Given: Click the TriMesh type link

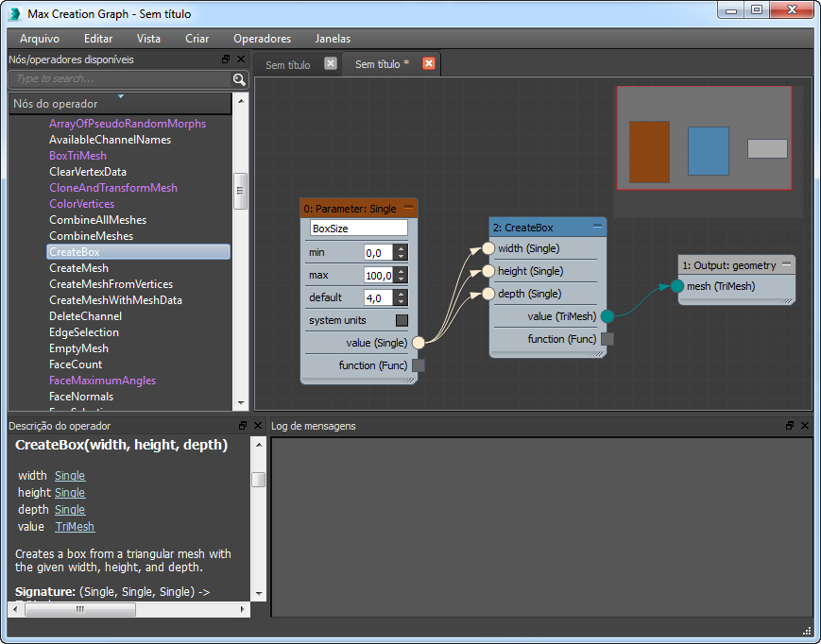Looking at the screenshot, I should point(75,527).
